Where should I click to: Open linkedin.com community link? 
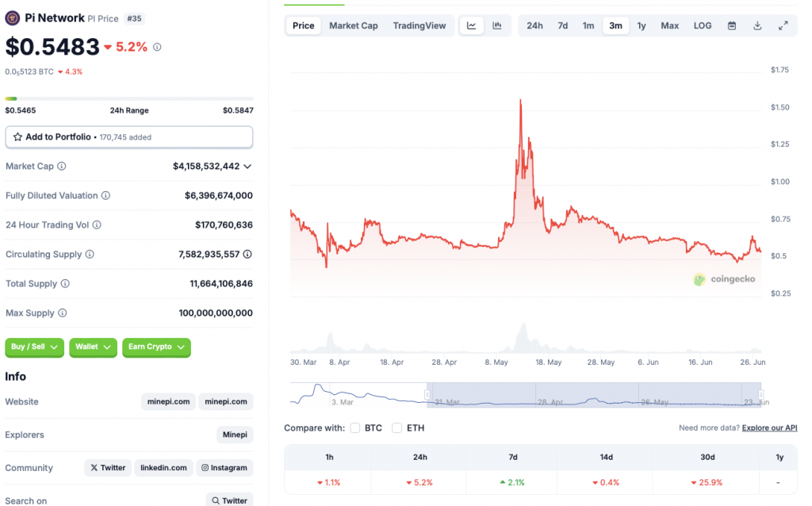click(163, 468)
